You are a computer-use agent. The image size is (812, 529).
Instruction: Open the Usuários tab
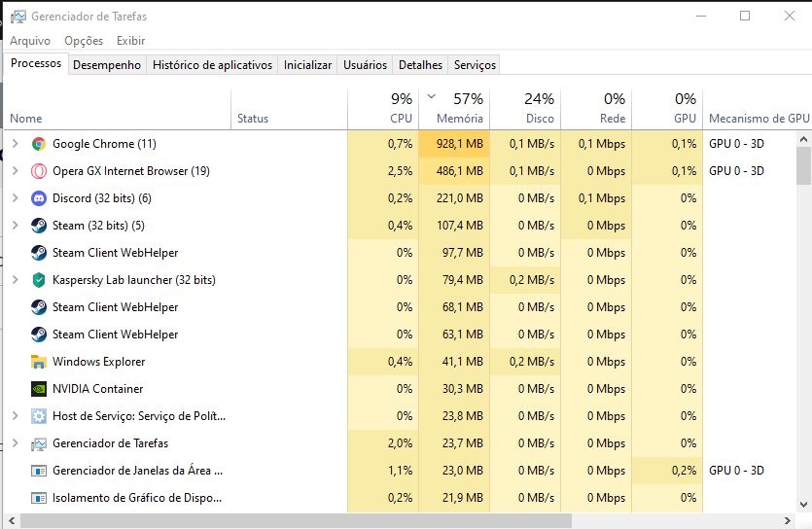[365, 65]
